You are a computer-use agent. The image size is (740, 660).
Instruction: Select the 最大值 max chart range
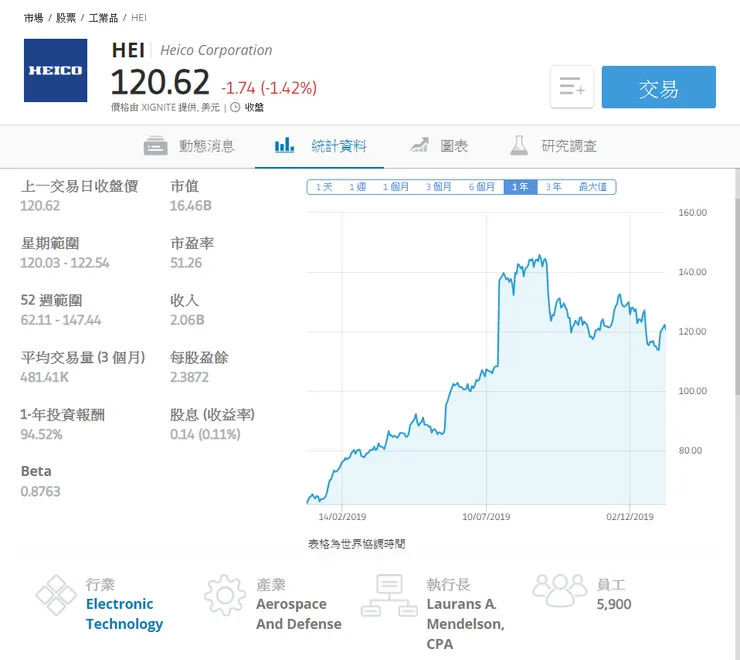click(x=593, y=187)
